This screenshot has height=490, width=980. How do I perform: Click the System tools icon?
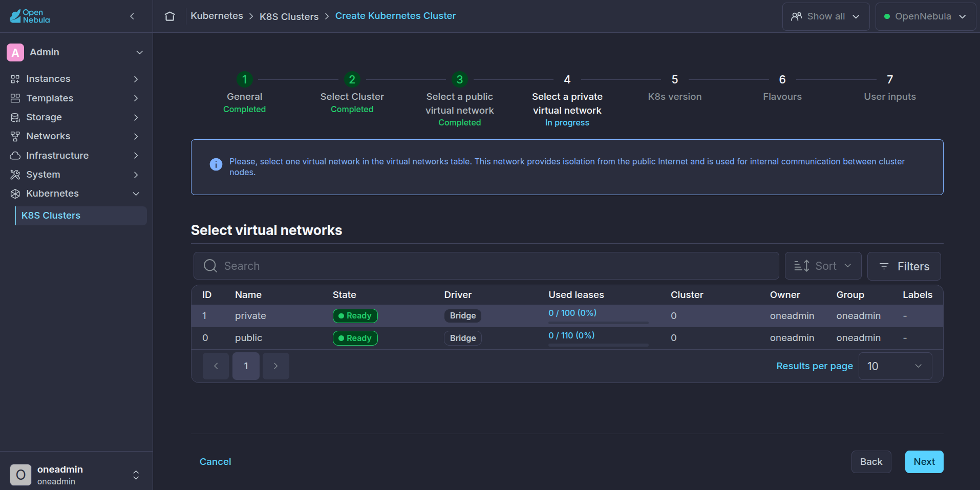[15, 175]
